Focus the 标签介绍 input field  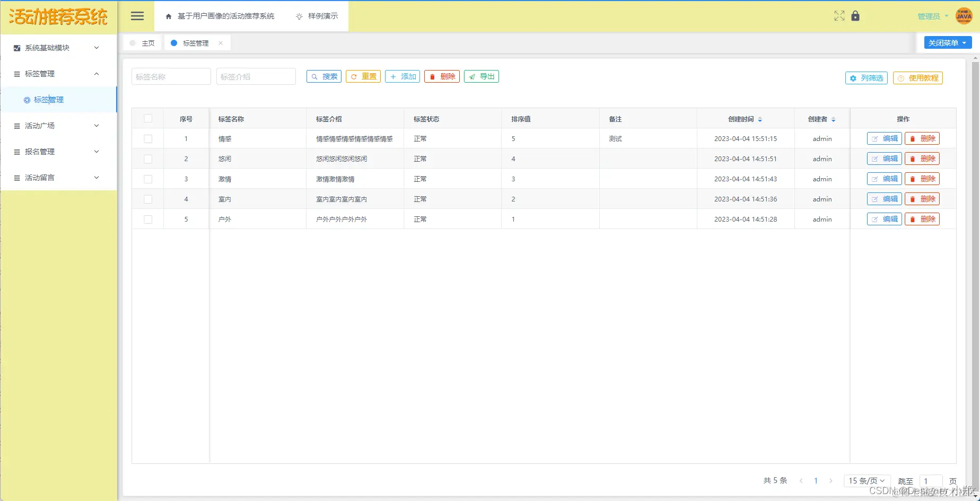(x=256, y=76)
